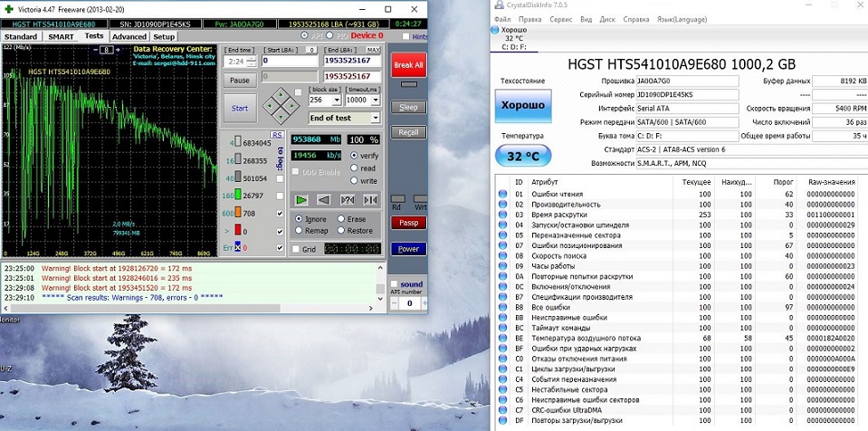Click the down arrow on the diamond navigation pad
This screenshot has width=868, height=431.
pyautogui.click(x=281, y=115)
